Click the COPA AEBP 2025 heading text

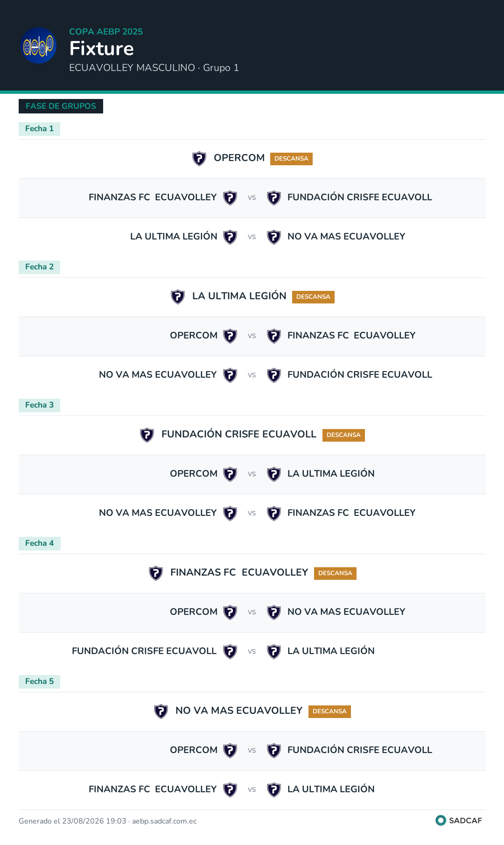coord(106,32)
